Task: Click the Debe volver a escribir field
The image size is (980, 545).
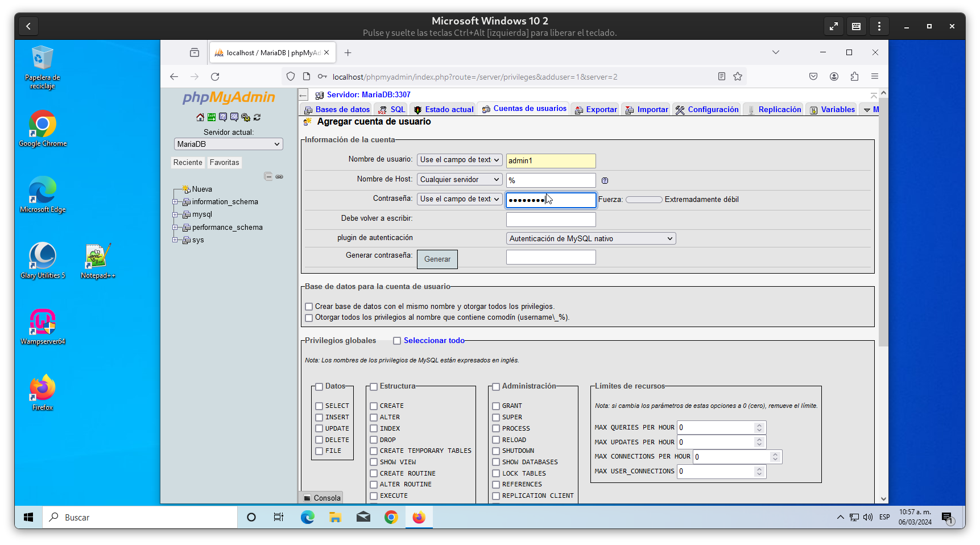Action: pyautogui.click(x=551, y=220)
